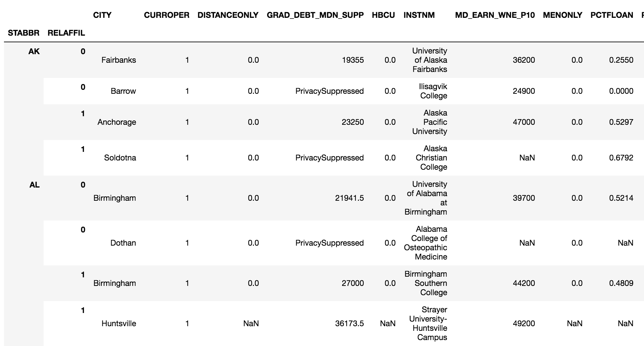The width and height of the screenshot is (644, 346).
Task: Click the GRAD_DEBT_MDN_SUPP column header
Action: (315, 15)
